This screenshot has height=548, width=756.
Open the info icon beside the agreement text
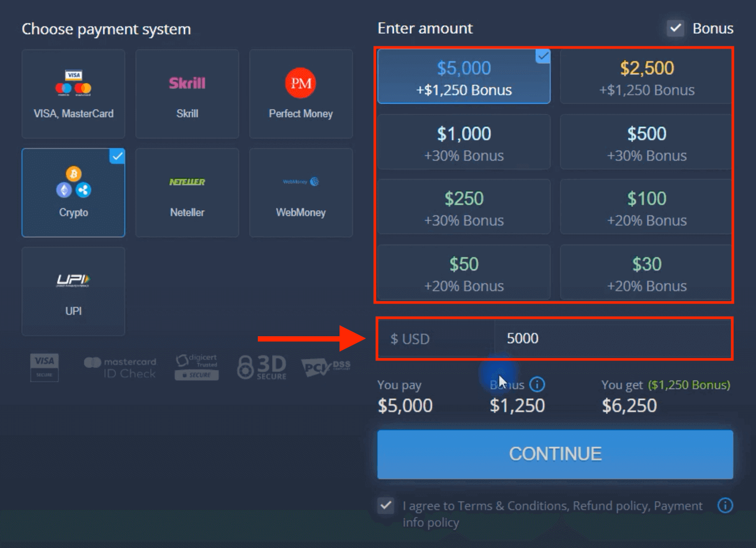pyautogui.click(x=724, y=505)
